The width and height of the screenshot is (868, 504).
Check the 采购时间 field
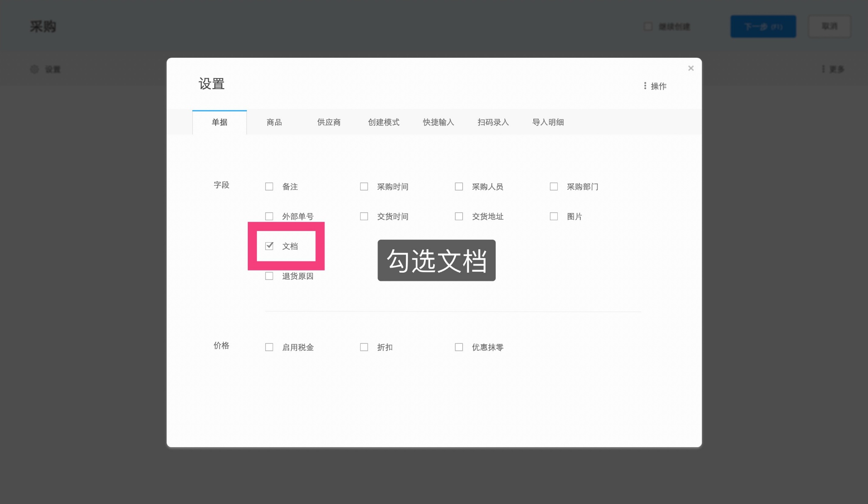point(364,186)
